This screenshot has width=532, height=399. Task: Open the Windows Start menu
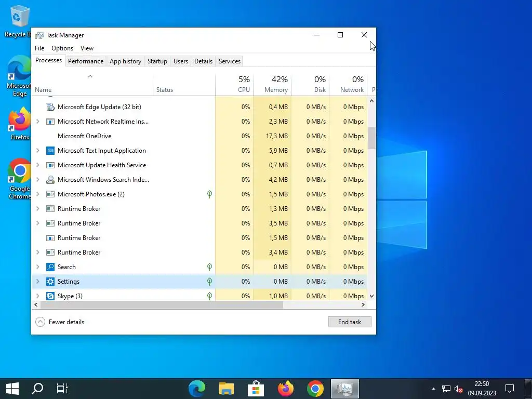point(12,389)
